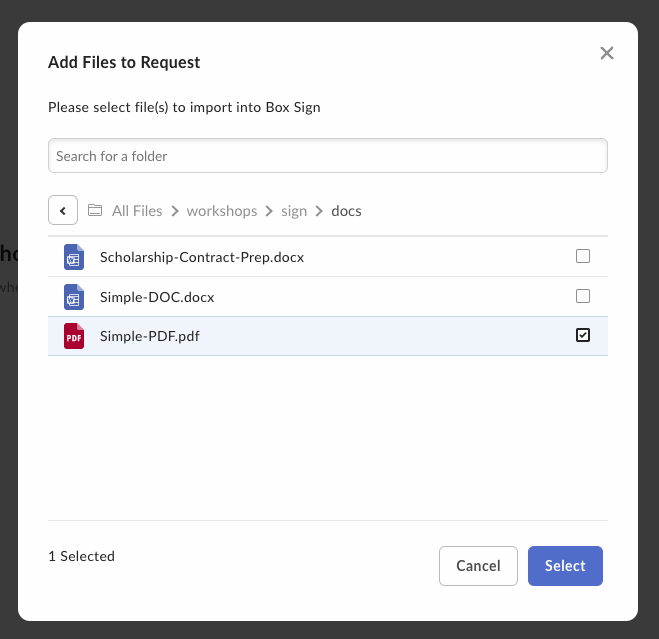Open the workshops breadcrumb folder

tap(222, 211)
